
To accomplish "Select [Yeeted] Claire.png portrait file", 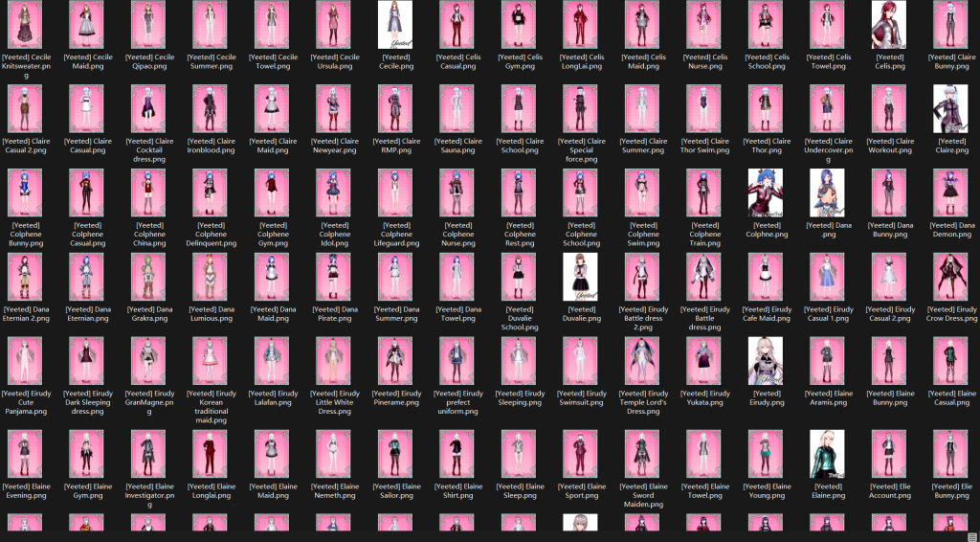I will click(950, 109).
